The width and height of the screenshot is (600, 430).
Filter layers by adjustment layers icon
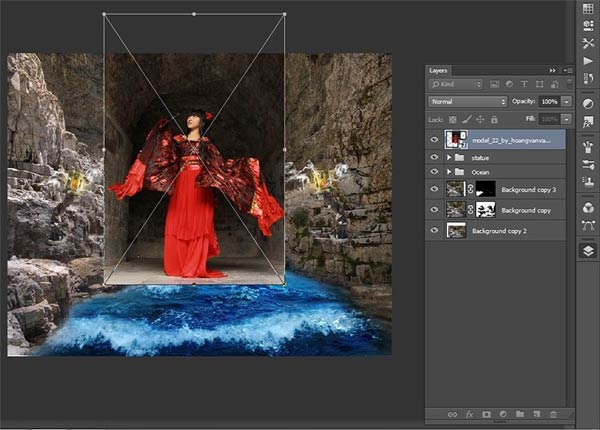[509, 84]
